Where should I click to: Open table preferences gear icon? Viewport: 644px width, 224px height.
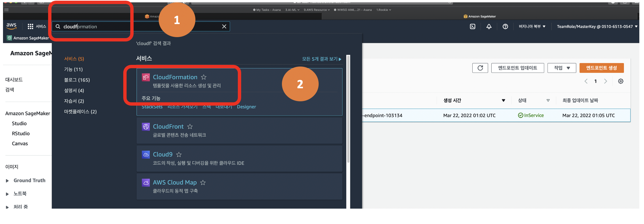click(621, 81)
